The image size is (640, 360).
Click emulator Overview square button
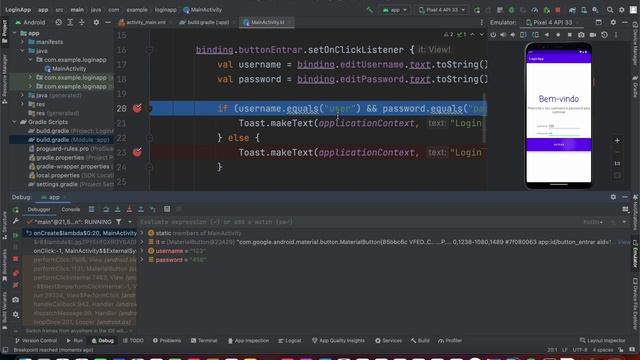coord(570,35)
